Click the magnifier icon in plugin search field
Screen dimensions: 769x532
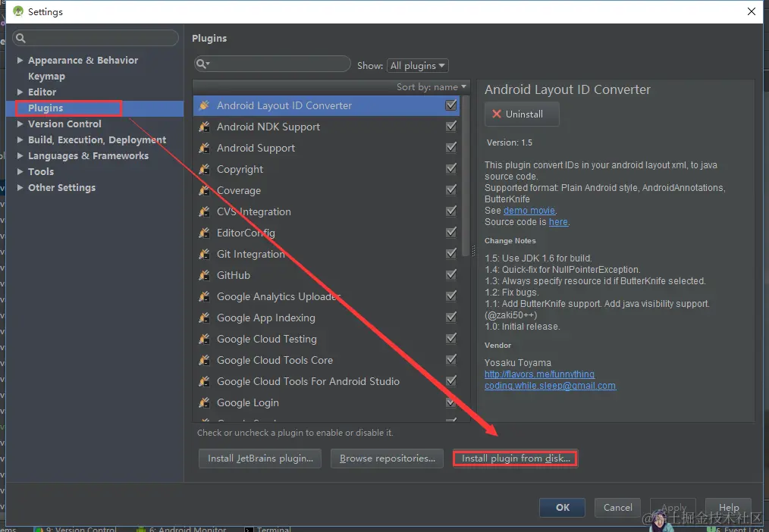click(x=202, y=64)
